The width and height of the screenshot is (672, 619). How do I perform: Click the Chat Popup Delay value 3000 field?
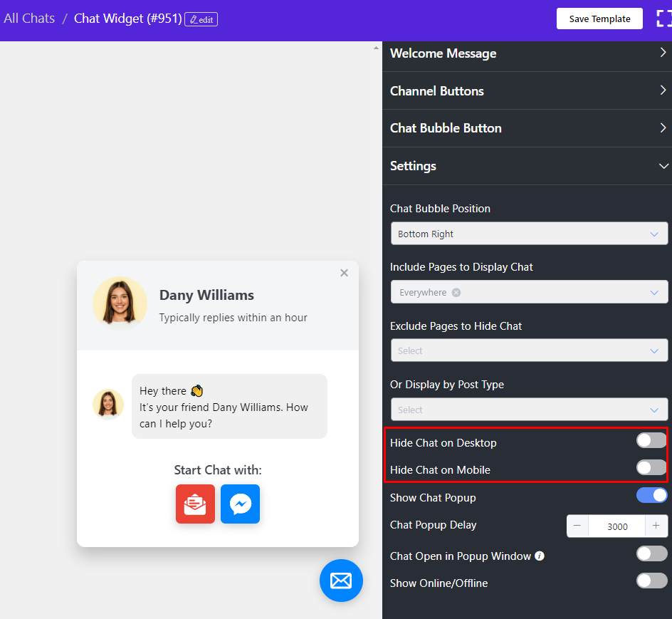click(617, 526)
